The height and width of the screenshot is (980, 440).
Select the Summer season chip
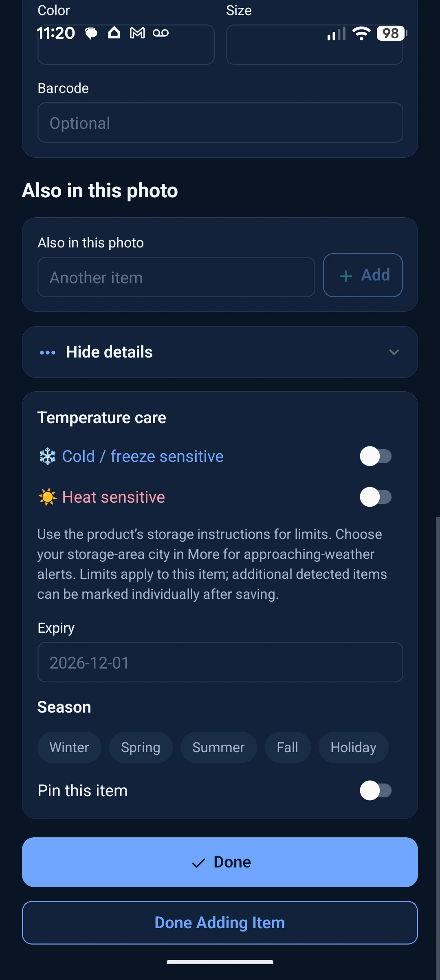(218, 747)
